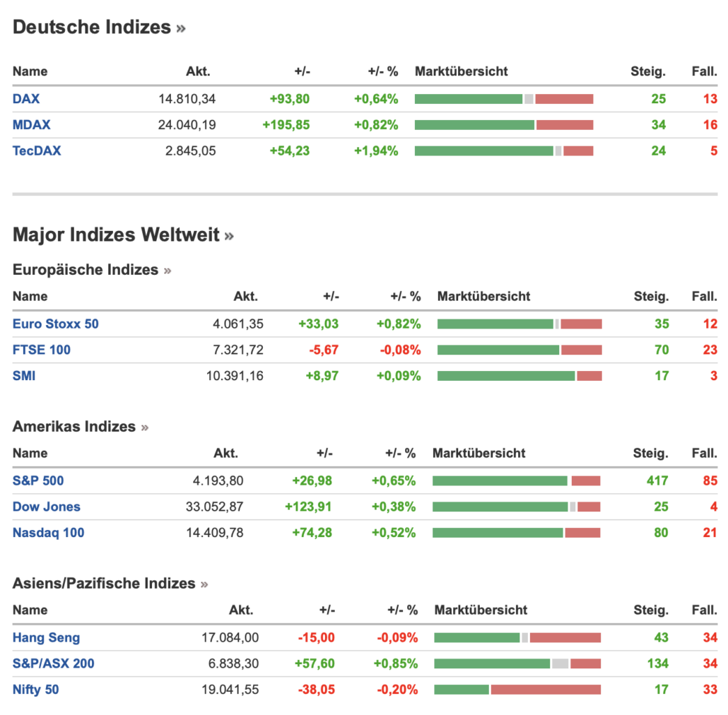Select the Dow Jones change +123,91

[x=308, y=507]
